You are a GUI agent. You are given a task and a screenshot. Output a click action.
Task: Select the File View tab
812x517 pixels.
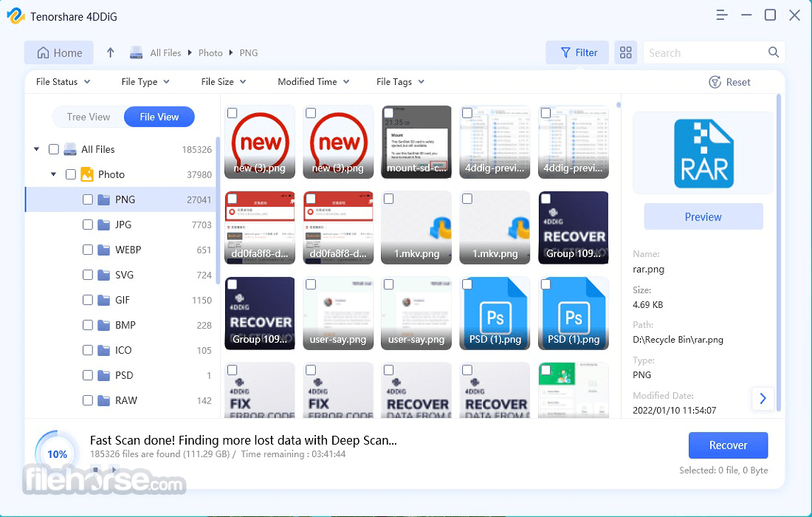(159, 117)
